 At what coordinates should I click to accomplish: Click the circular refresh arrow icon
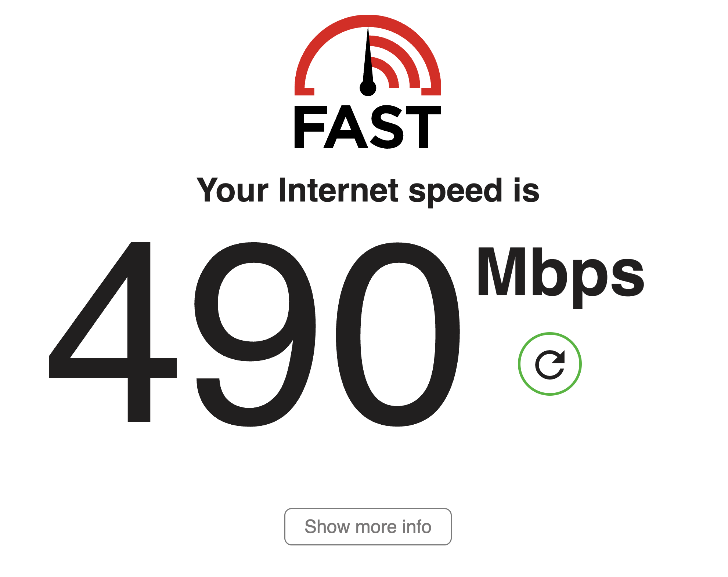(x=549, y=364)
